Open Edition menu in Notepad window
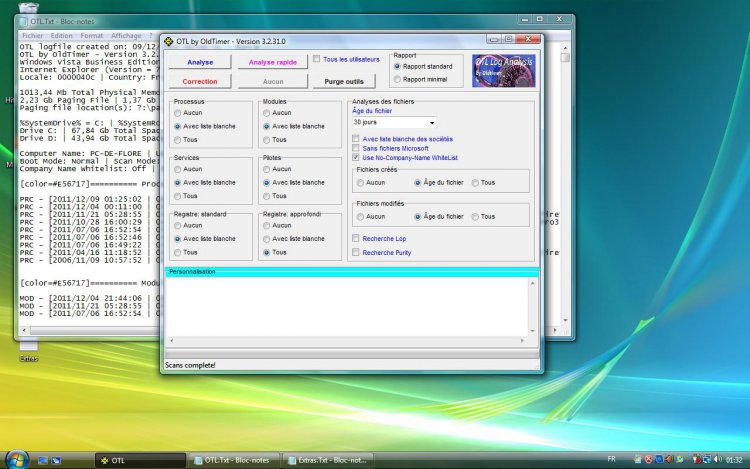Viewport: 750px width, 469px height. click(x=62, y=35)
